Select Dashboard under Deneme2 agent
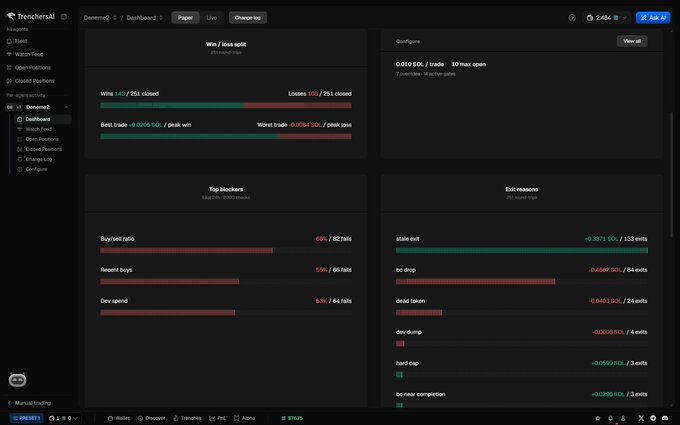680x425 pixels. 42,119
